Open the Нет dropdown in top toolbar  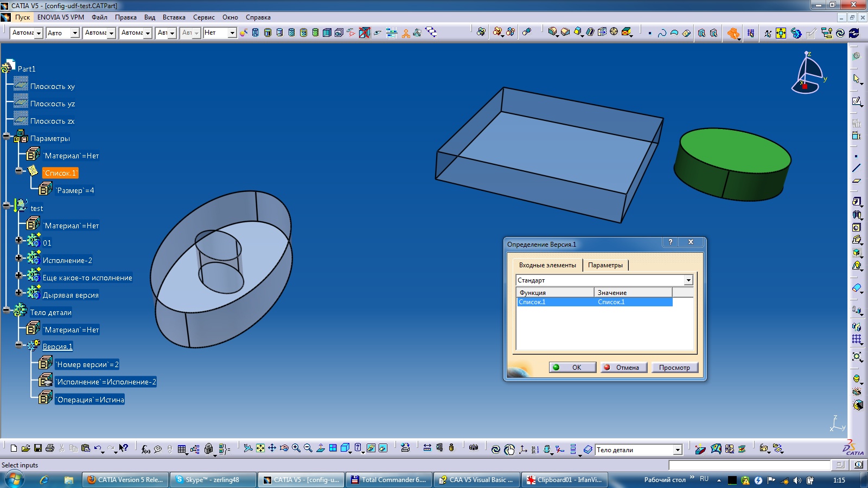[232, 33]
